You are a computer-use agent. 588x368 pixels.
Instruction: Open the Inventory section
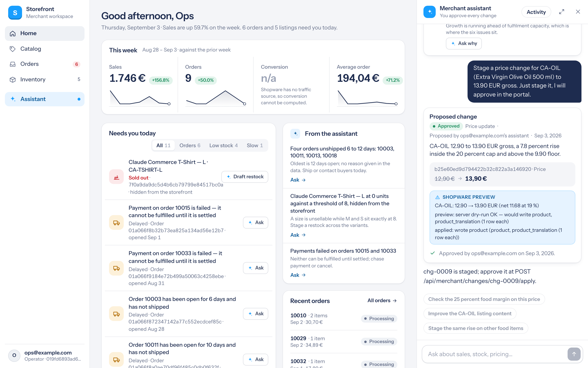45,79
